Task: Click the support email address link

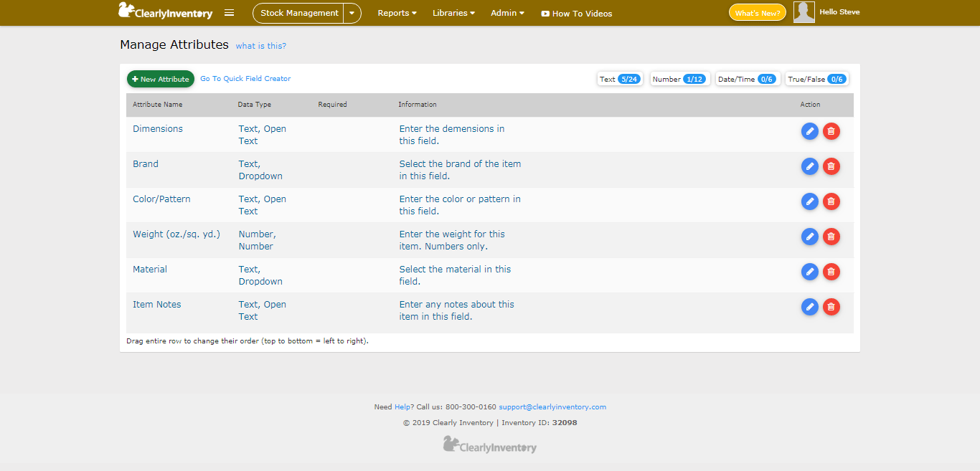Action: 552,407
